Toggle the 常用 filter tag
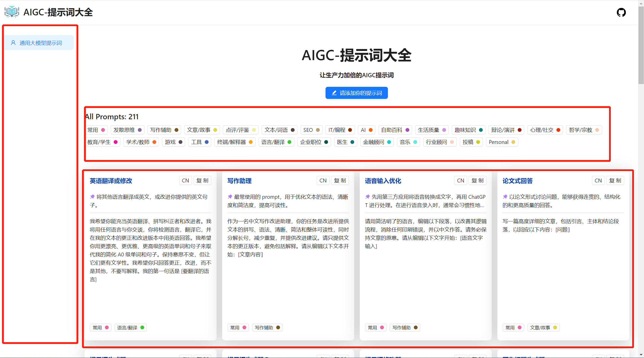Viewport: 644px width, 358px height. click(x=96, y=130)
